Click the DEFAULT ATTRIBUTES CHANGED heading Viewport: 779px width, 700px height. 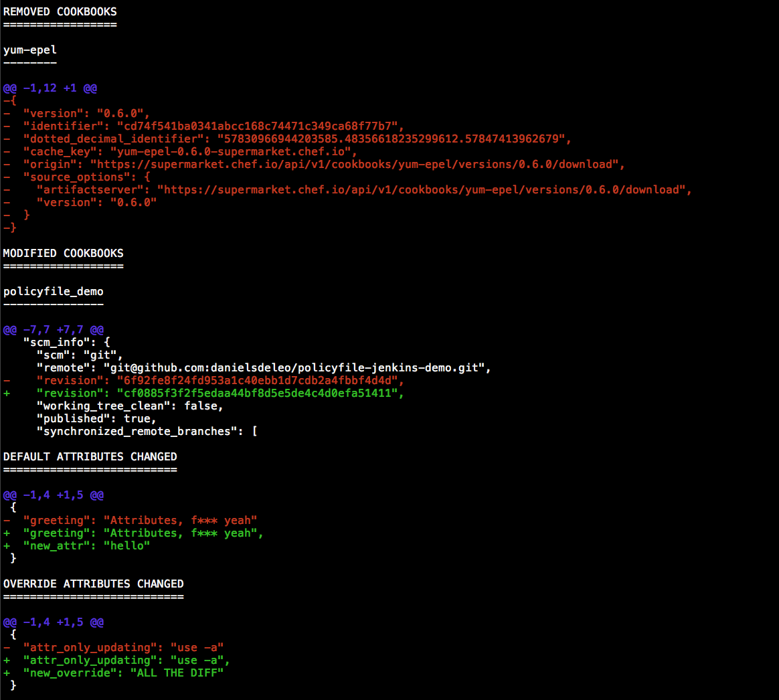90,456
